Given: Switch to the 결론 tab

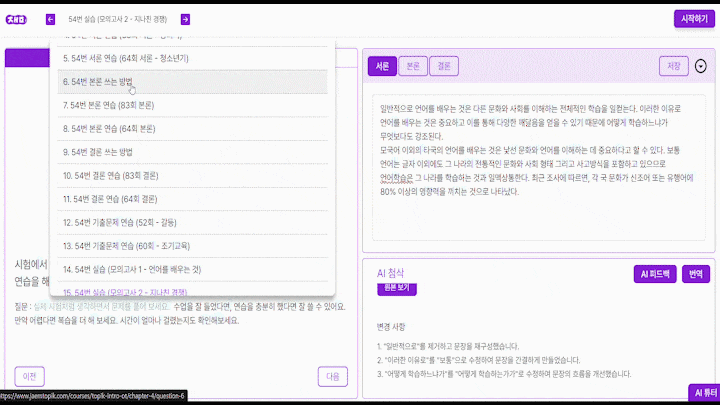Looking at the screenshot, I should (443, 66).
